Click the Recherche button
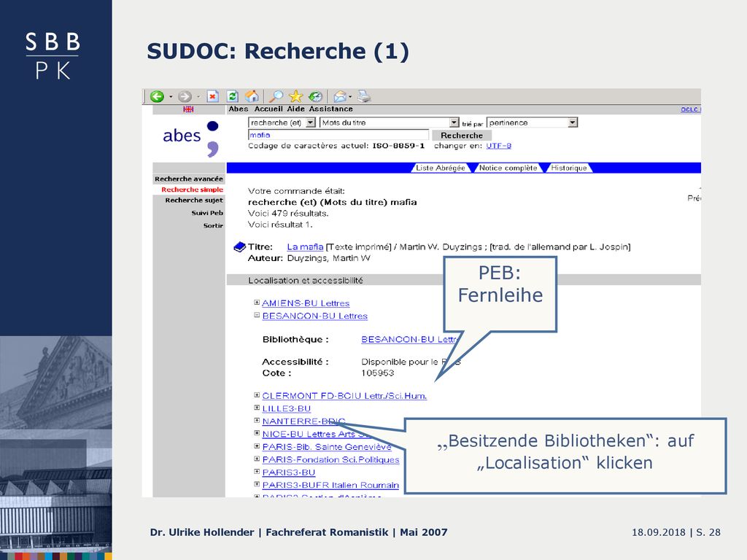747x560 pixels. [x=462, y=135]
